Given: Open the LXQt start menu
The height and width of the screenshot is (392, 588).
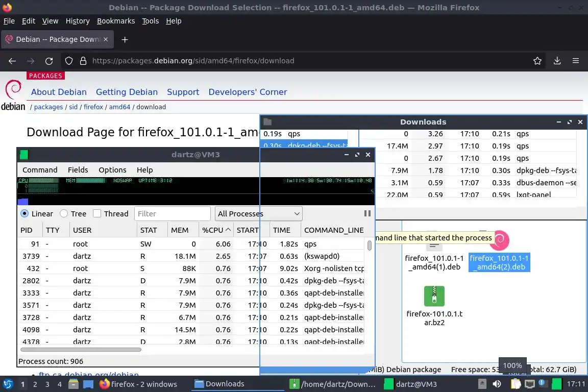Looking at the screenshot, I should coord(8,384).
